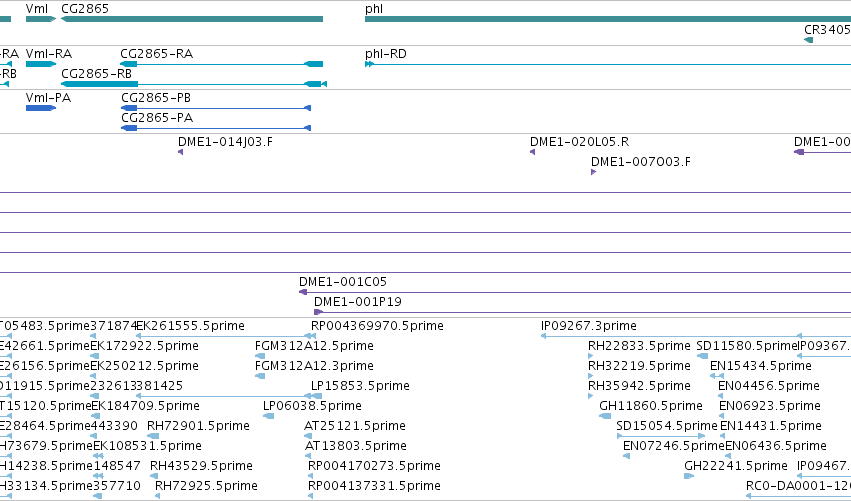Image resolution: width=851 pixels, height=501 pixels.
Task: Click the Vml-RA transcript label
Action: (x=49, y=54)
